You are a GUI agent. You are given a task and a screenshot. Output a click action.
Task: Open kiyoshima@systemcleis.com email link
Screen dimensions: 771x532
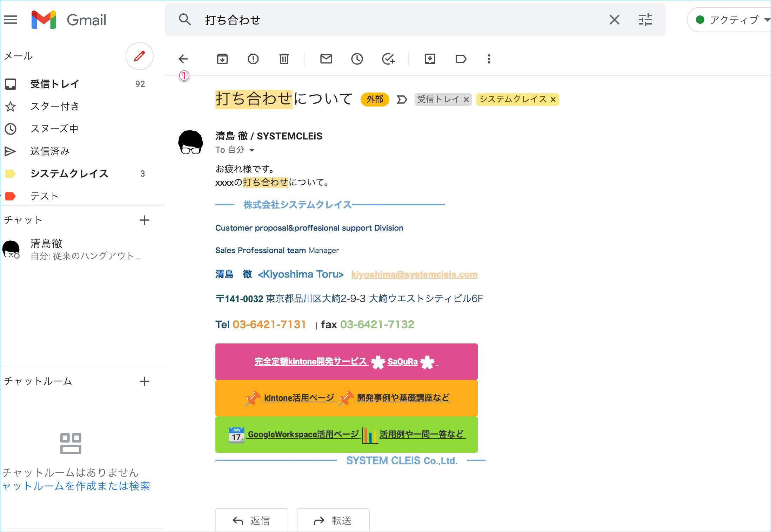pyautogui.click(x=414, y=274)
